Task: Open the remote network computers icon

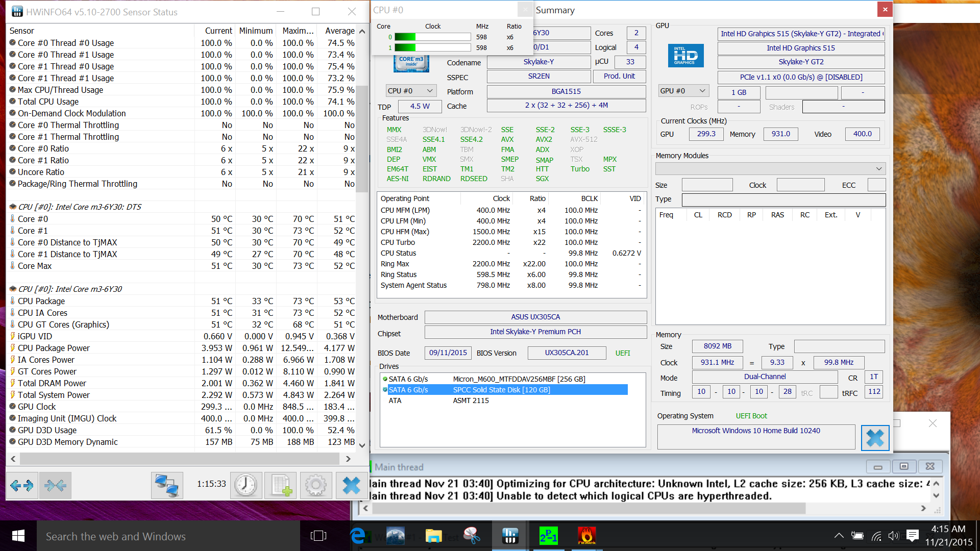Action: [x=167, y=485]
